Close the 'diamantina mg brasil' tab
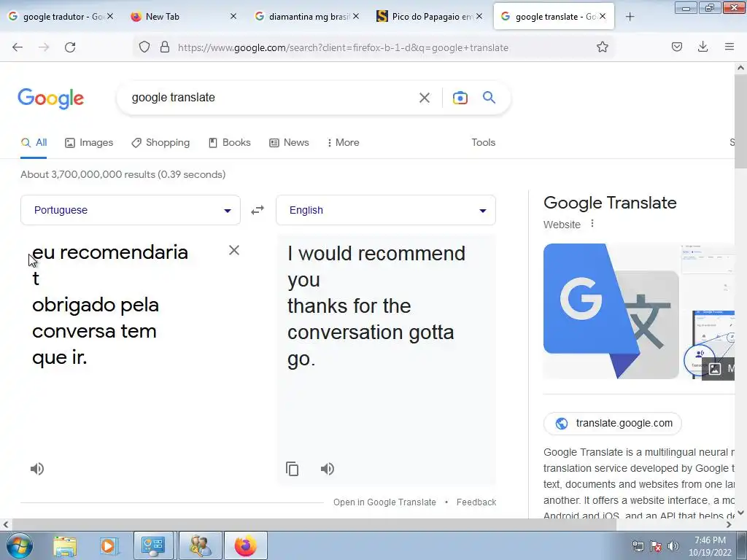 (356, 16)
